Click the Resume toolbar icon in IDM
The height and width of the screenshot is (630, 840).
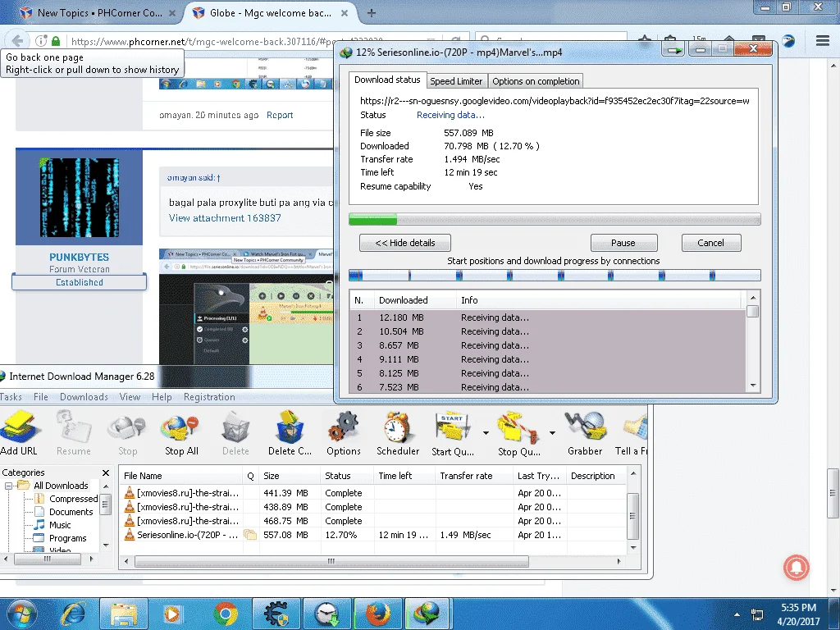coord(73,433)
